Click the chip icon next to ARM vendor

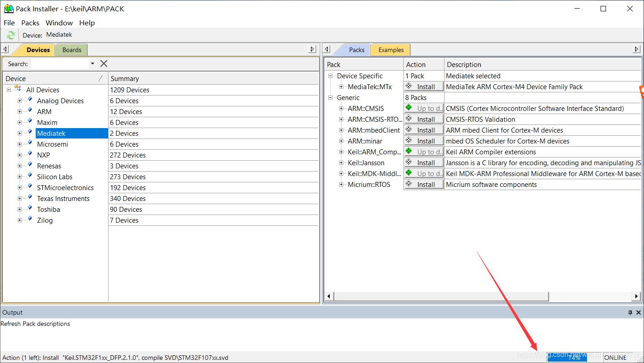[x=29, y=111]
